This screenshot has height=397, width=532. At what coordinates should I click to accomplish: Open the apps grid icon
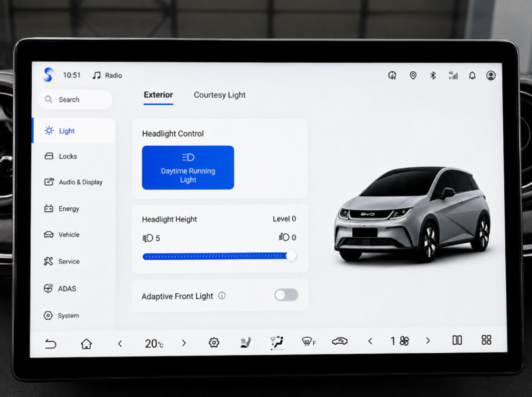486,340
